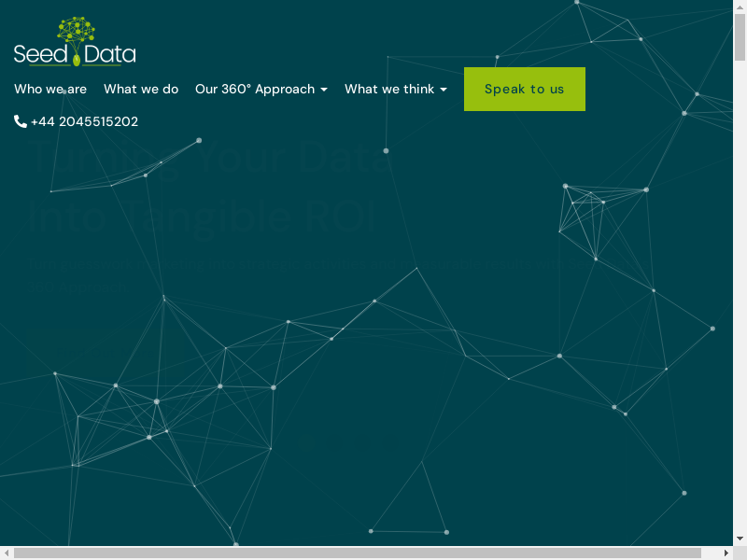
Task: Click the Seed Data logo
Action: (75, 54)
